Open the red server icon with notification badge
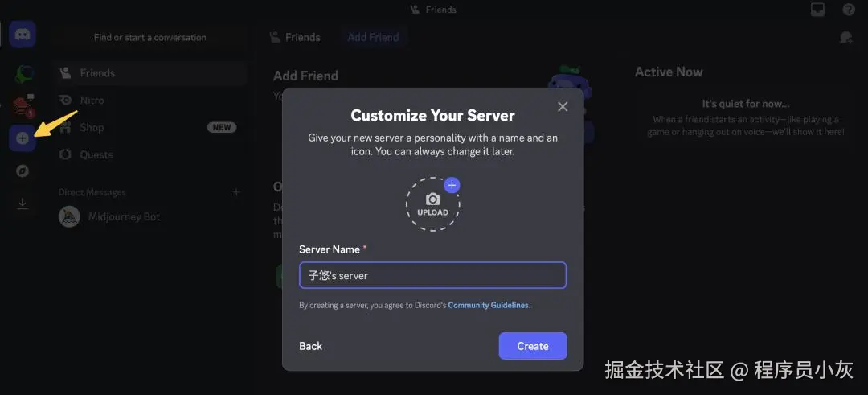868x395 pixels. pyautogui.click(x=23, y=106)
